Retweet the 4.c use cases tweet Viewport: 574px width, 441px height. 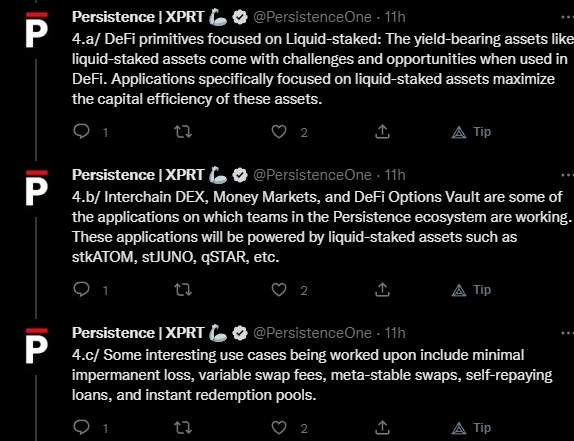(x=183, y=427)
